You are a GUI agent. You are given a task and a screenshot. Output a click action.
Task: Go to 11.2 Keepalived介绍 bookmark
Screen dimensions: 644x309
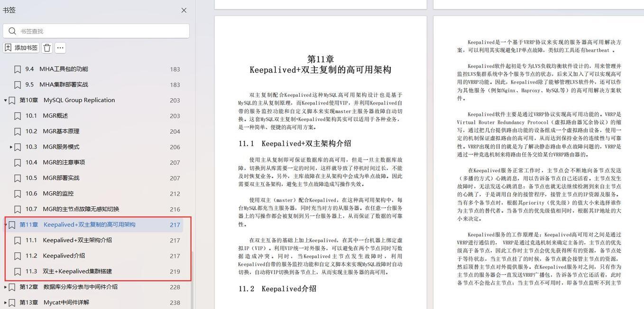[x=55, y=256]
